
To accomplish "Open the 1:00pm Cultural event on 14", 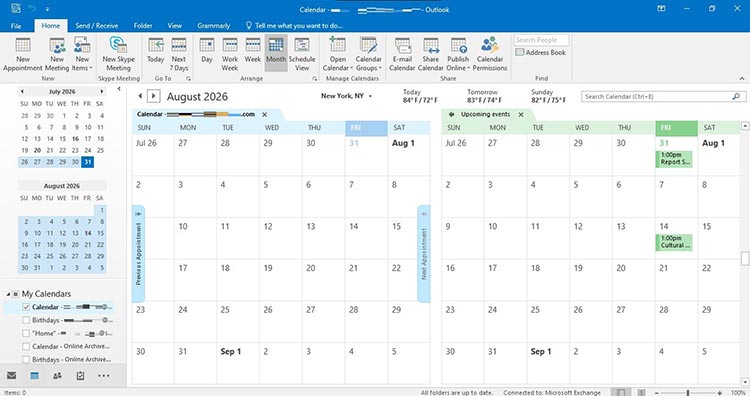I will pos(674,242).
